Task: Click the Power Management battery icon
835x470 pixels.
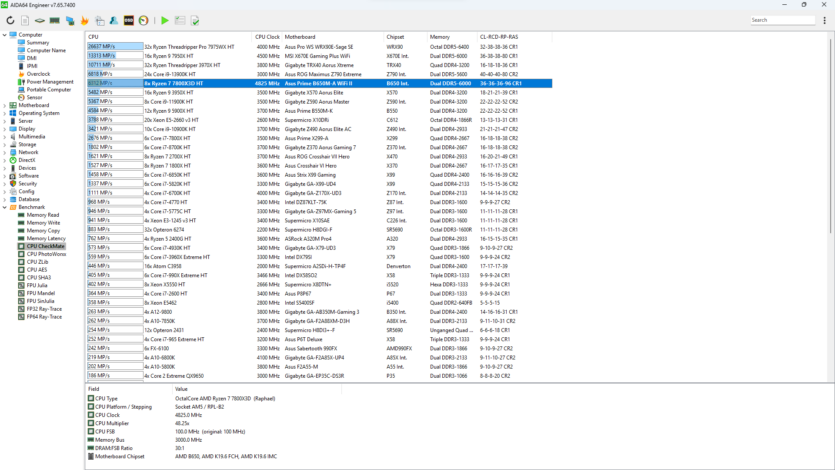Action: (x=21, y=82)
